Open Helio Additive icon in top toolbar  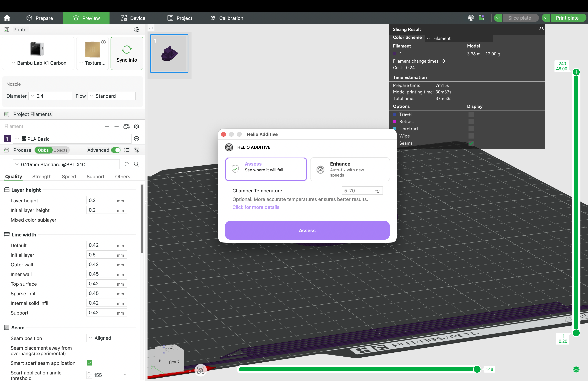coord(471,18)
